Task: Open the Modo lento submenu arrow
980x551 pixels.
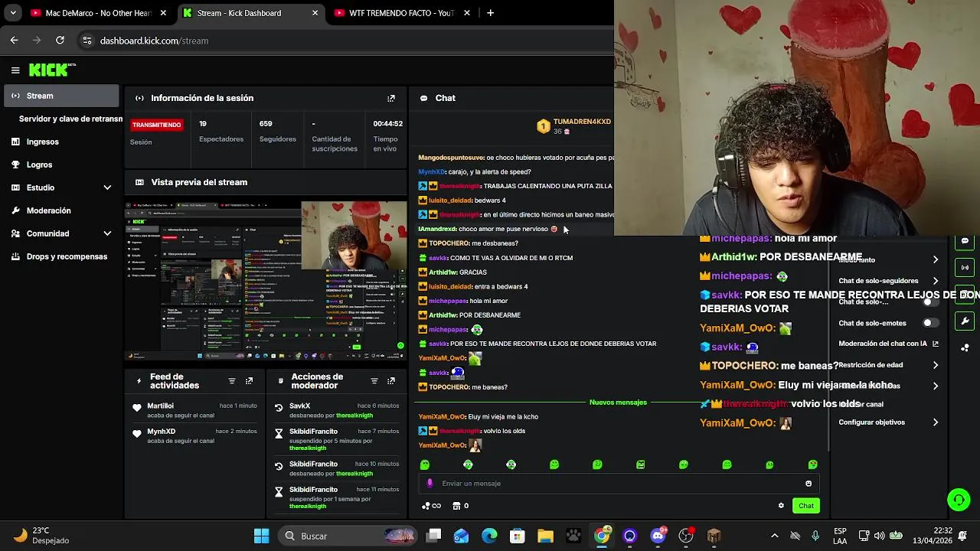Action: click(935, 260)
